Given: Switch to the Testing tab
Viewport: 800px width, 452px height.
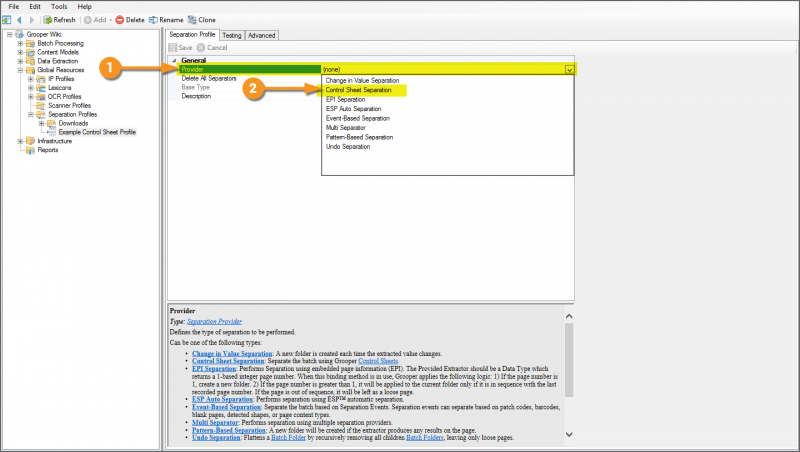Looking at the screenshot, I should click(232, 35).
